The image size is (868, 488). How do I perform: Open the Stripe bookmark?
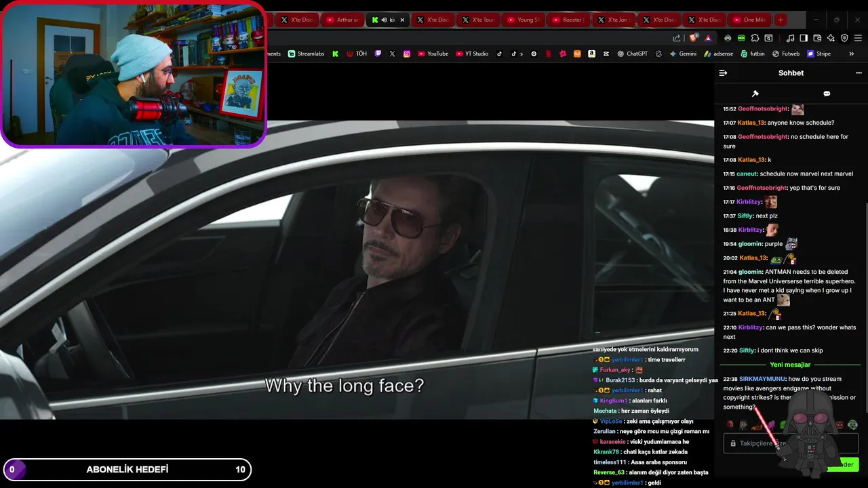coord(818,54)
